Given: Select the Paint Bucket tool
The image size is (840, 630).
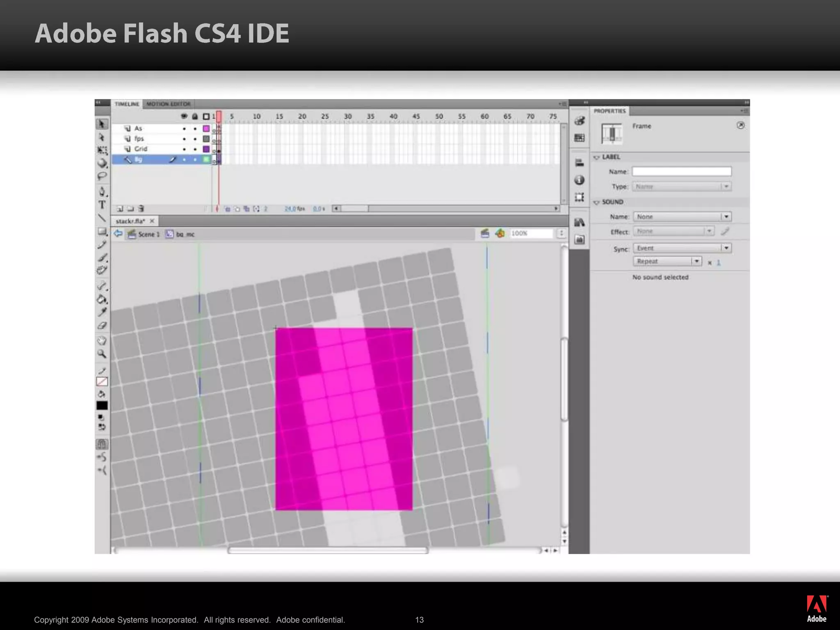Looking at the screenshot, I should pos(102,299).
